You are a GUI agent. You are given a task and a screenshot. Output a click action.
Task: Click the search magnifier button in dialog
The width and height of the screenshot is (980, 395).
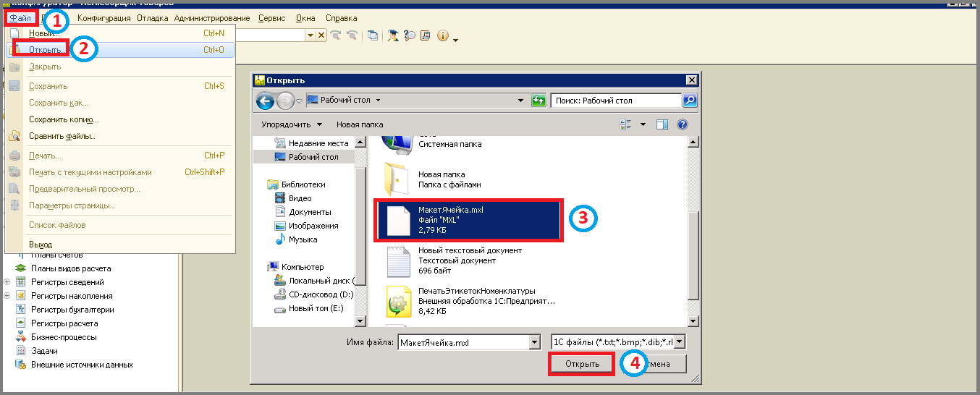[690, 101]
